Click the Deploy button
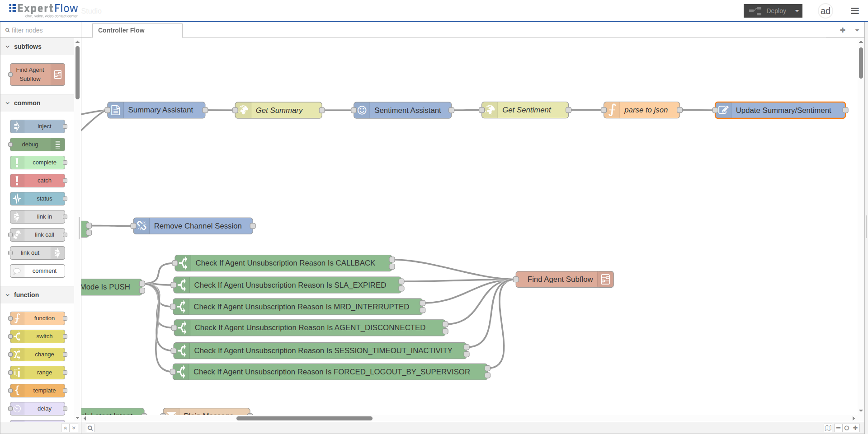Image resolution: width=868 pixels, height=434 pixels. coord(768,11)
